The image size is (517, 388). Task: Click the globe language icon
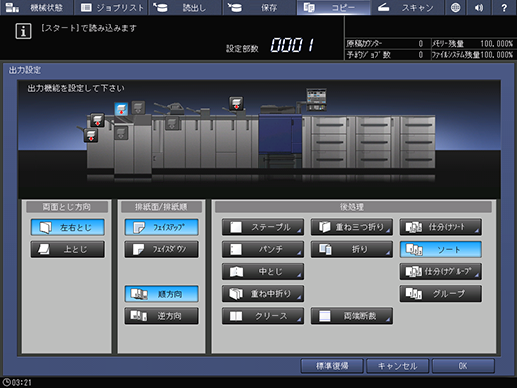pos(456,7)
